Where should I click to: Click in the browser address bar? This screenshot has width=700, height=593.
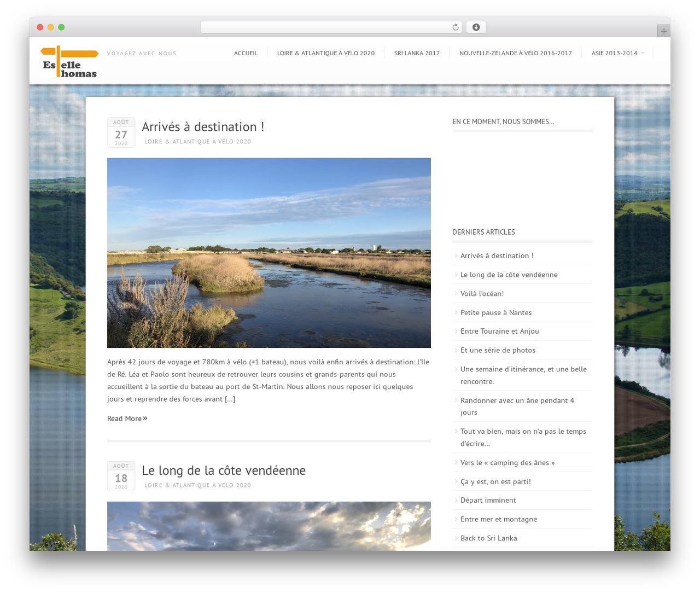click(331, 27)
